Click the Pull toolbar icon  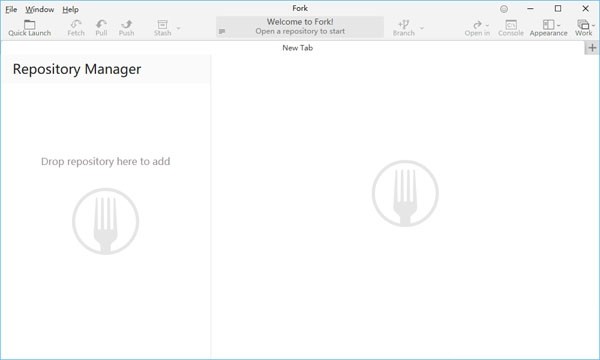pos(101,24)
